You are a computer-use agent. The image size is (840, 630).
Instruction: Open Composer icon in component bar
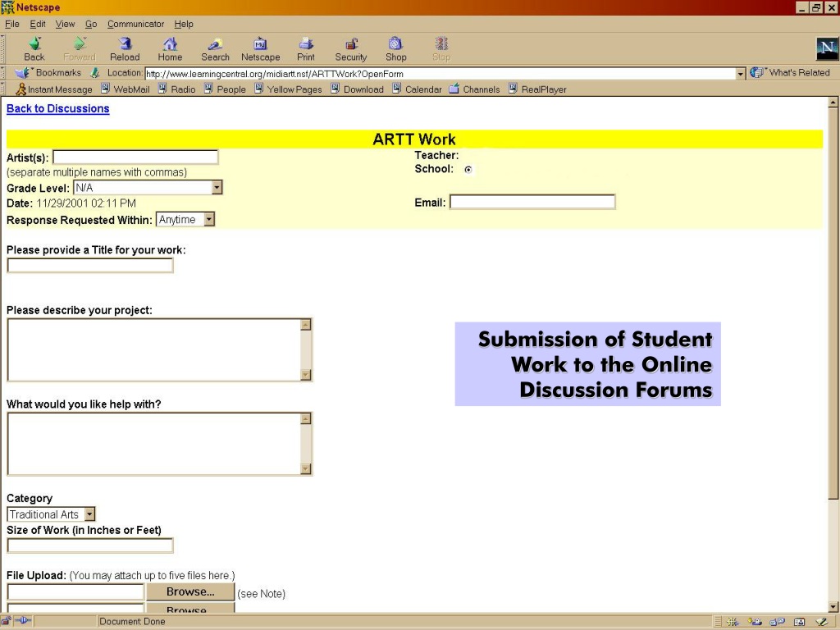click(822, 622)
